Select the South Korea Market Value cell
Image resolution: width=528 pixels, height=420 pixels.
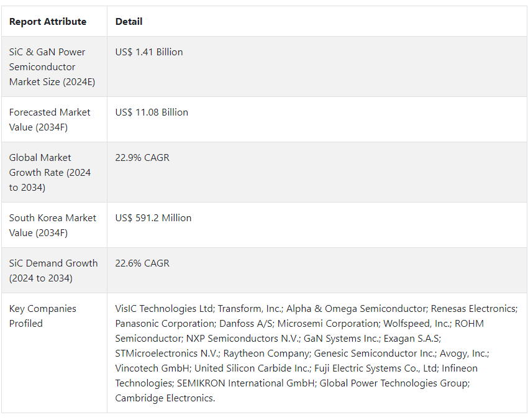click(x=54, y=225)
